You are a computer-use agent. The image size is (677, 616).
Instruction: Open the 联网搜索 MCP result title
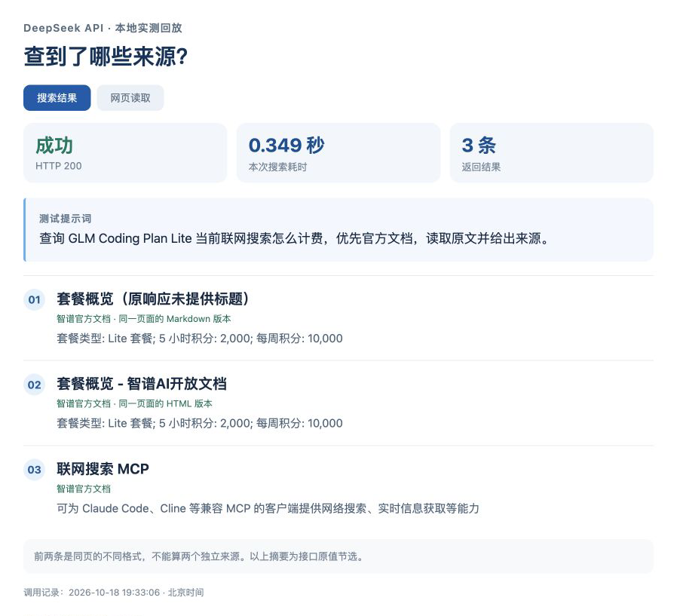click(103, 469)
